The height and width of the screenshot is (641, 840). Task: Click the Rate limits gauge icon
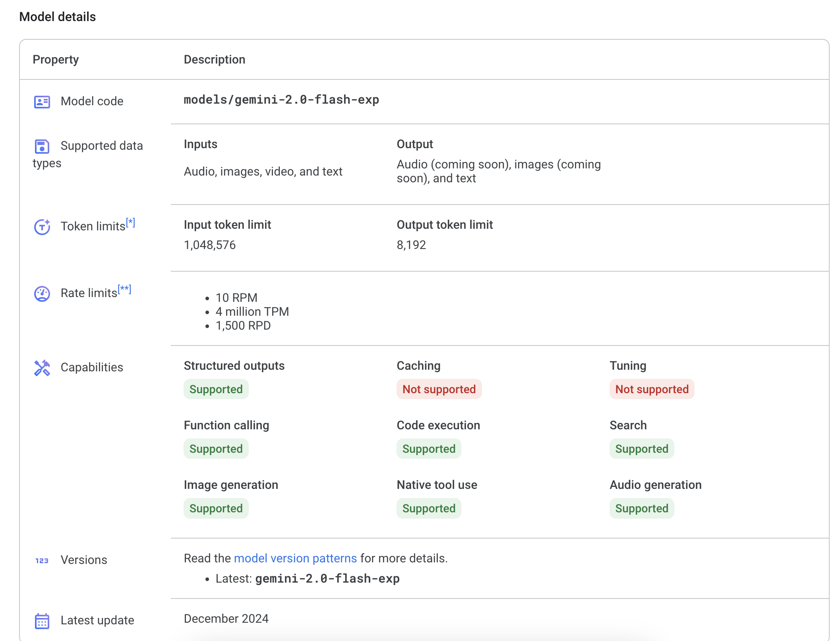click(x=42, y=294)
